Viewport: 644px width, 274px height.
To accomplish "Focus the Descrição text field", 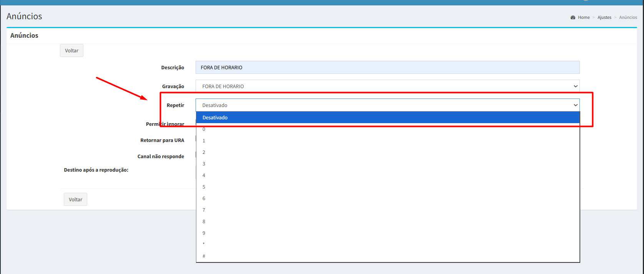I will 387,67.
